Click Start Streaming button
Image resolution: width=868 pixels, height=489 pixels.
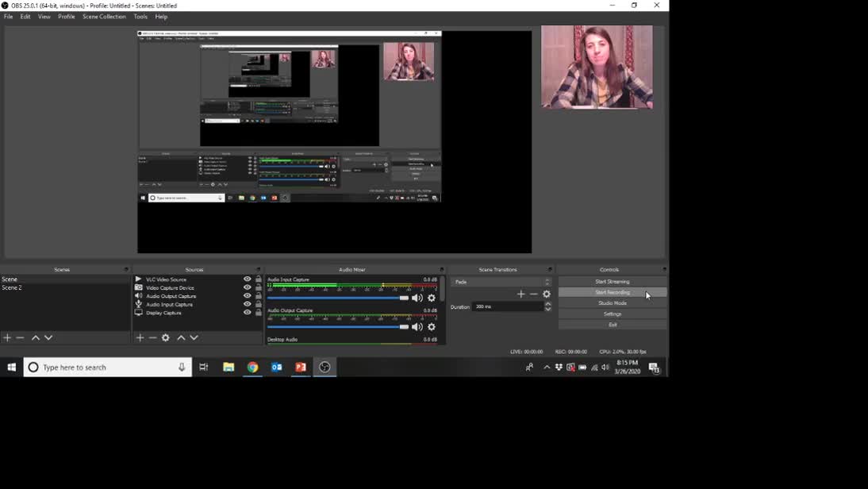(x=613, y=281)
